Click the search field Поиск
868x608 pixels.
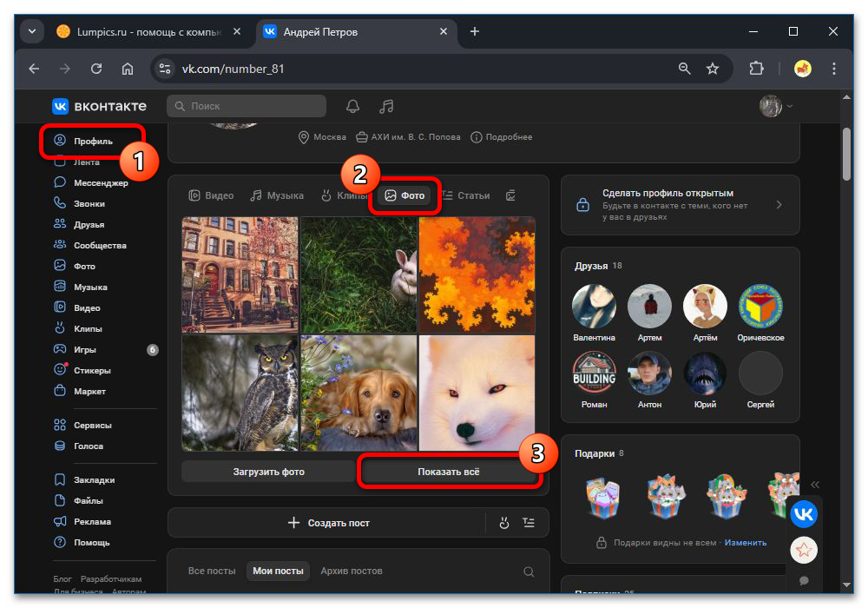(x=247, y=106)
